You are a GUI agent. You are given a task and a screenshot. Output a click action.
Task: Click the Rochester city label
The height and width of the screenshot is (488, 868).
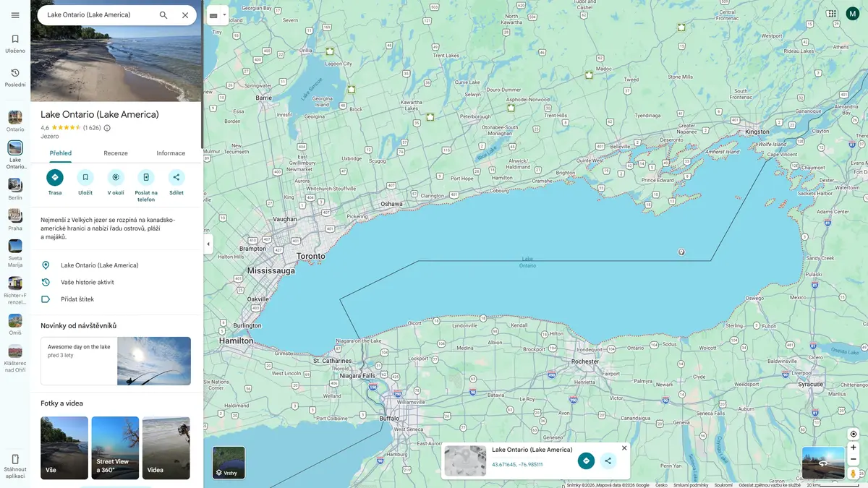coord(585,361)
